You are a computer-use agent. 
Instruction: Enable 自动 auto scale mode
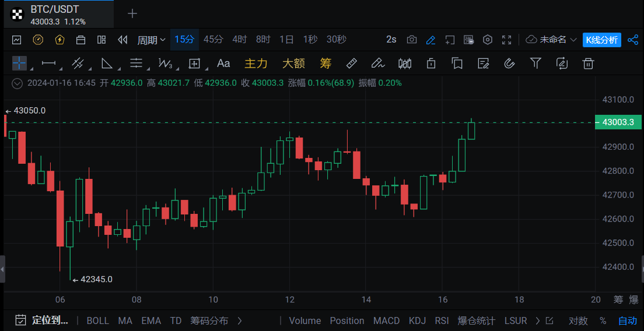click(628, 321)
